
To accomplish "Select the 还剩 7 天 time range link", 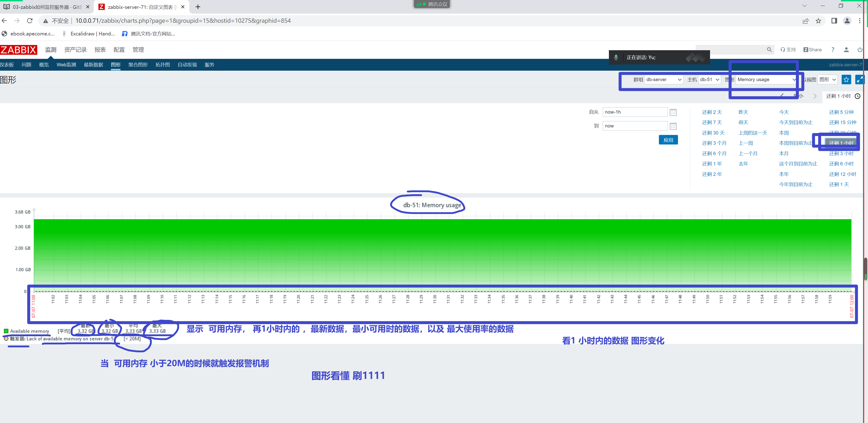I will pyautogui.click(x=712, y=123).
